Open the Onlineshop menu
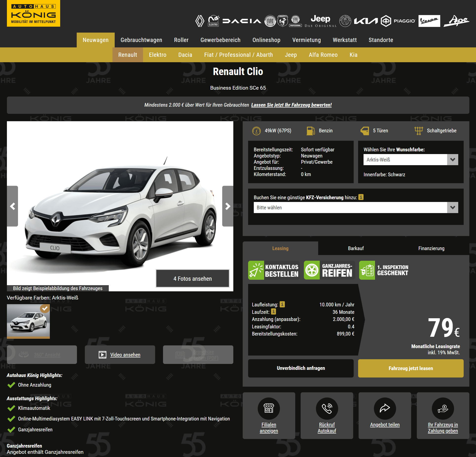This screenshot has height=457, width=476. pyautogui.click(x=266, y=40)
